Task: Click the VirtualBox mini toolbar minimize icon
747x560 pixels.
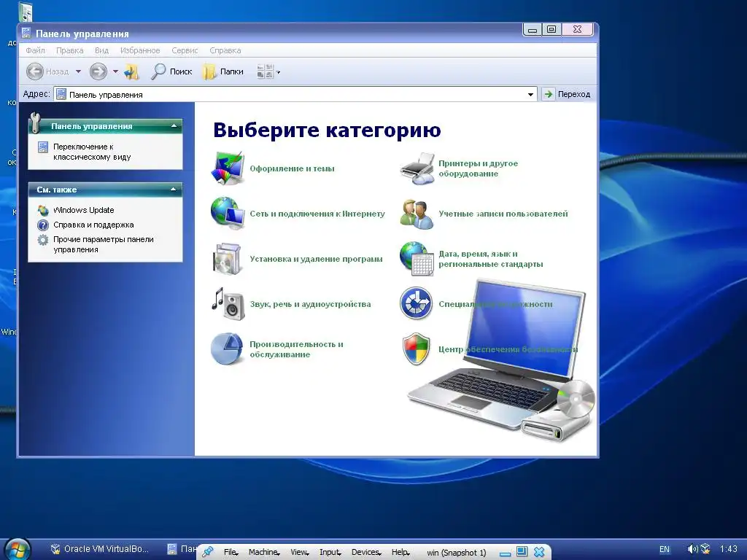Action: [x=505, y=553]
